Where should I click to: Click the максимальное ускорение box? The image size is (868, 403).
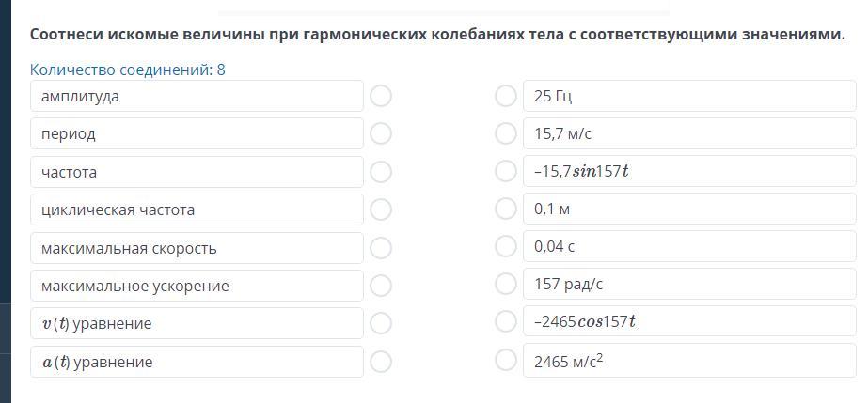[197, 286]
